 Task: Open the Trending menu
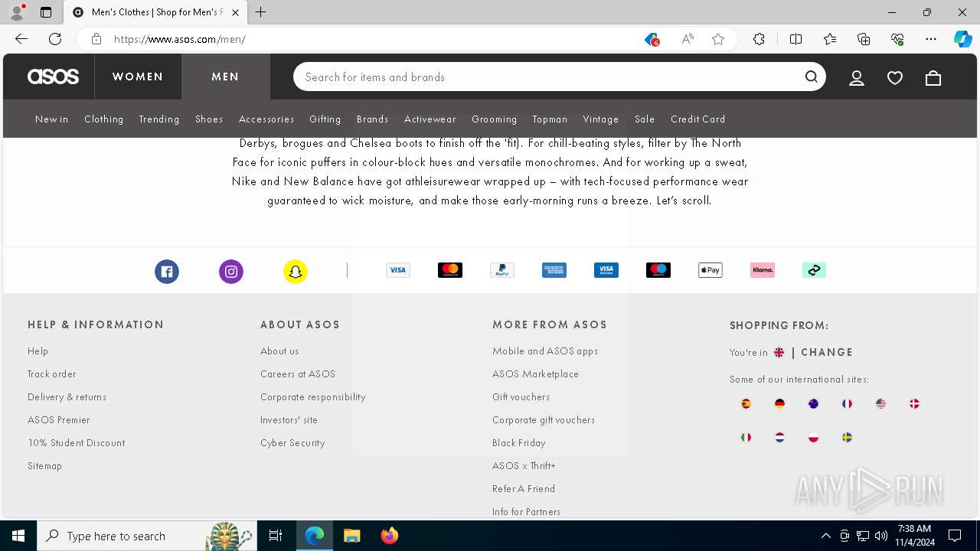(x=159, y=119)
